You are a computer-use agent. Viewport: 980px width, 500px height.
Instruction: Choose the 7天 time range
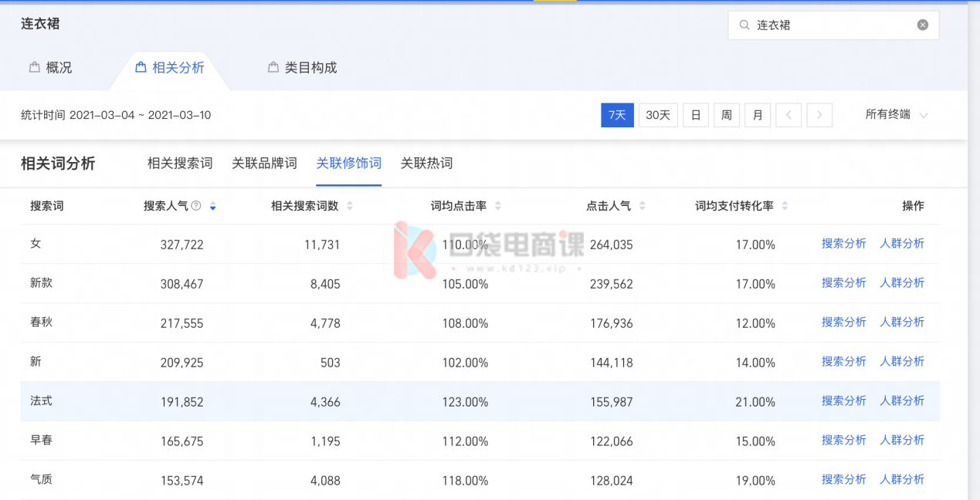tap(617, 115)
